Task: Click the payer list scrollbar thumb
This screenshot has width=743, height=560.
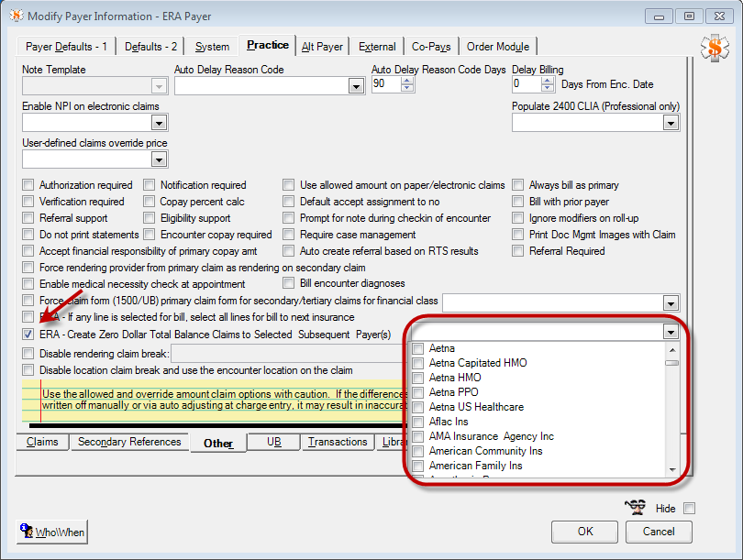Action: click(672, 363)
